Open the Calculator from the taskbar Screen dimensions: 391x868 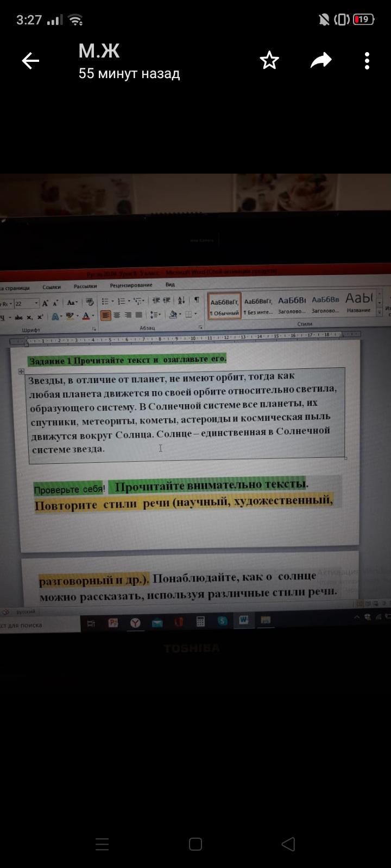[x=200, y=622]
